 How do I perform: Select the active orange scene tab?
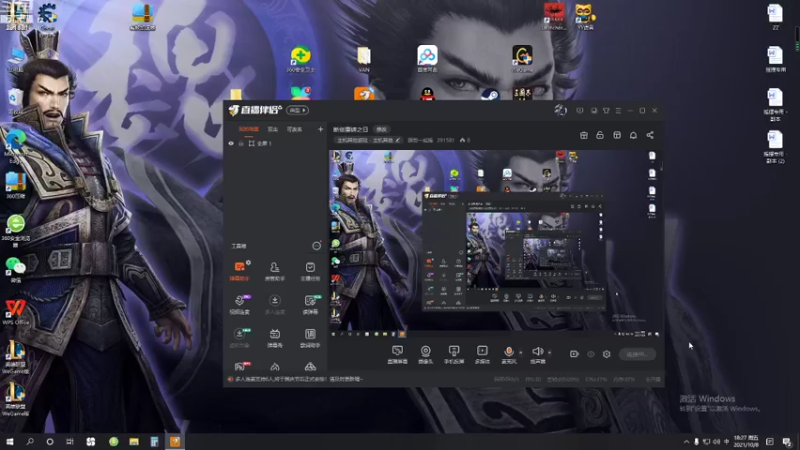coord(248,130)
